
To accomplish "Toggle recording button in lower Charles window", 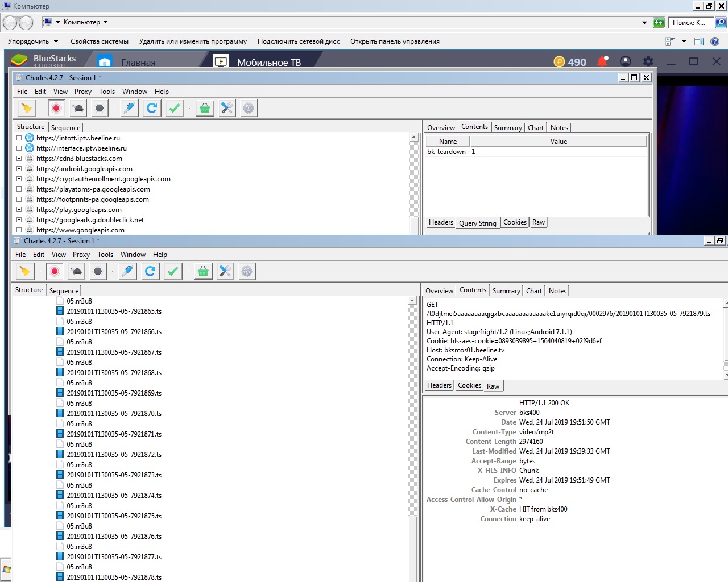I will click(x=55, y=271).
